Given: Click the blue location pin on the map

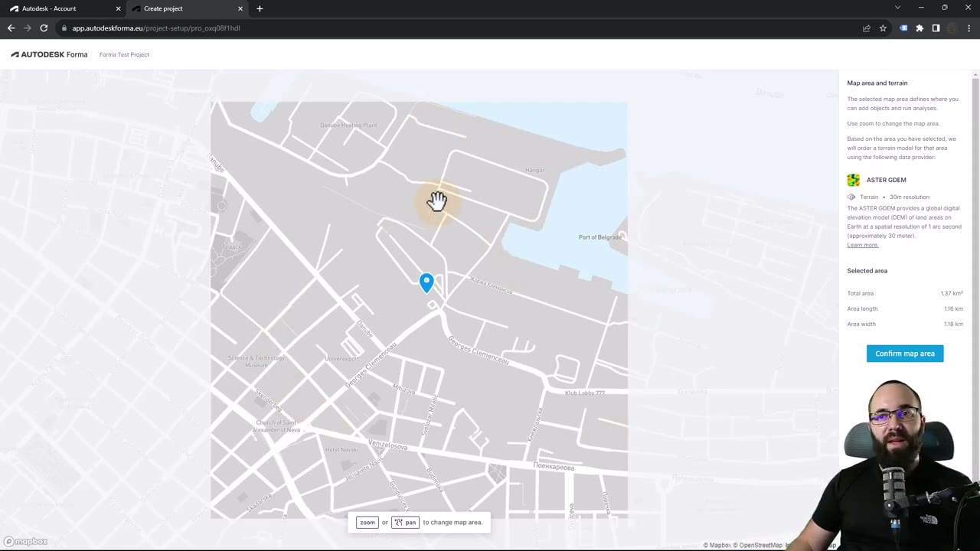Looking at the screenshot, I should click(x=426, y=282).
